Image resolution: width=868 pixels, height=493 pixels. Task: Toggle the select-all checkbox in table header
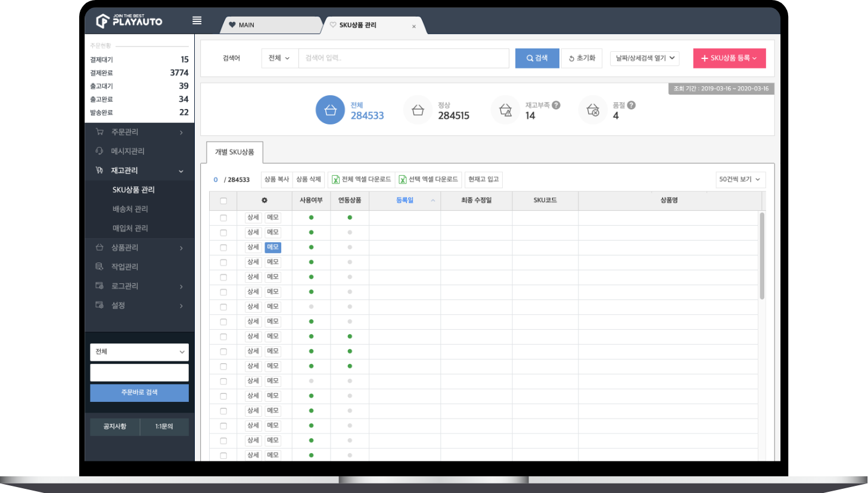[223, 201]
